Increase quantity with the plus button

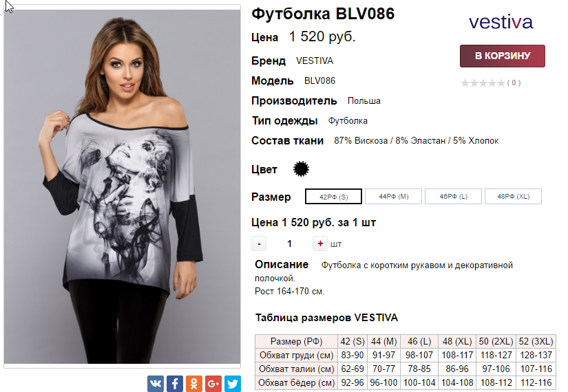[320, 243]
